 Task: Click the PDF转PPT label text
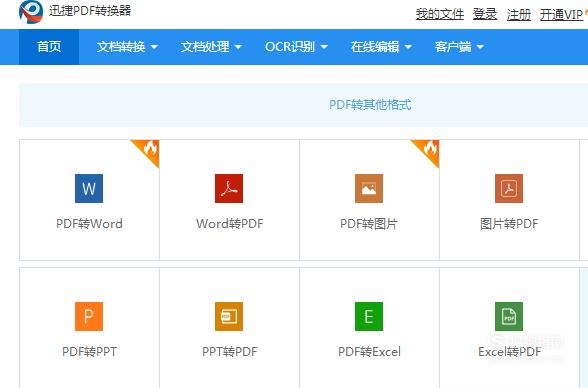[89, 352]
